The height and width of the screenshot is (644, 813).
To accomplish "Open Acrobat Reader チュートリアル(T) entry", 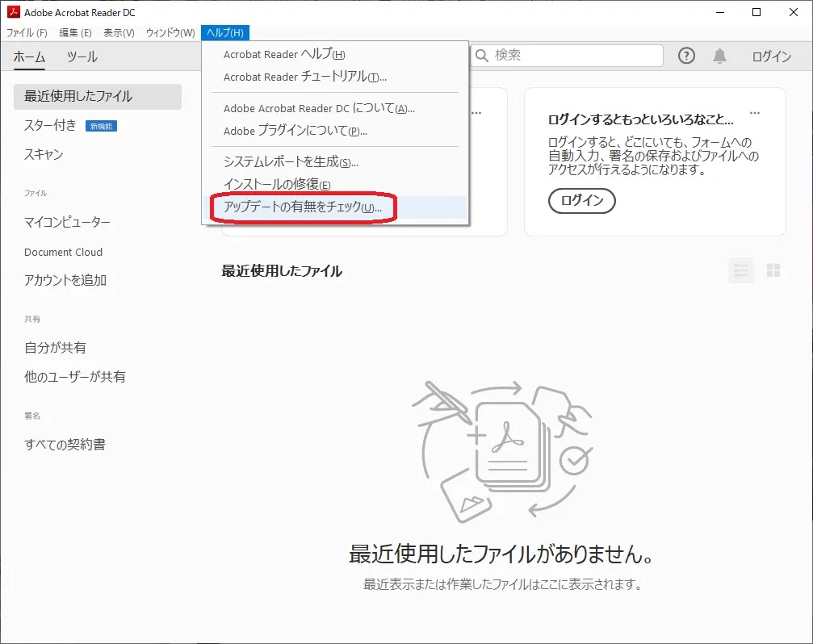I will [x=334, y=77].
